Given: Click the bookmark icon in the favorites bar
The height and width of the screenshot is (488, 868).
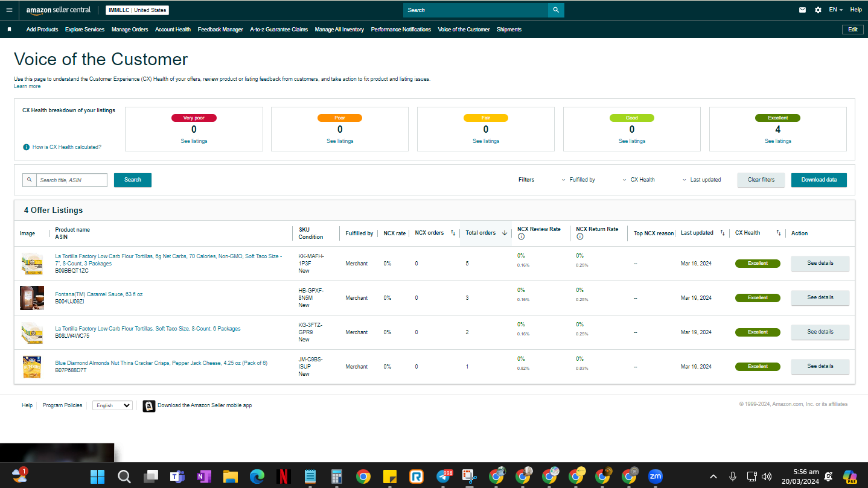Looking at the screenshot, I should pos(9,29).
